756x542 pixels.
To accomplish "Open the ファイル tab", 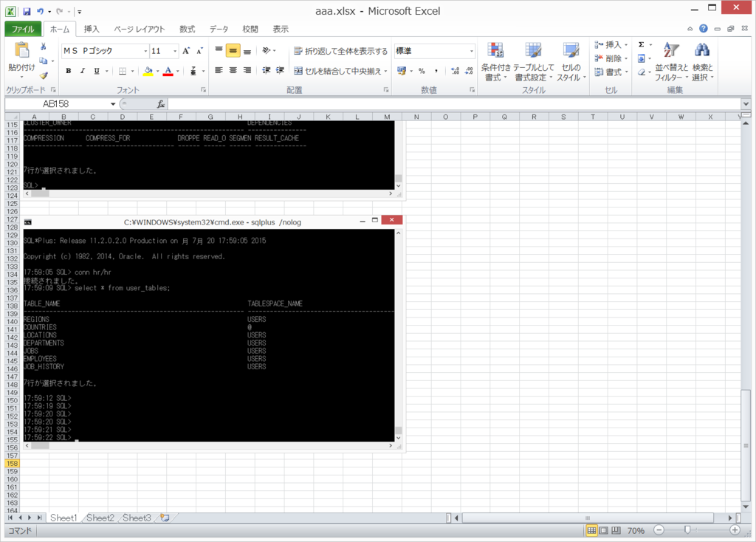I will [23, 29].
